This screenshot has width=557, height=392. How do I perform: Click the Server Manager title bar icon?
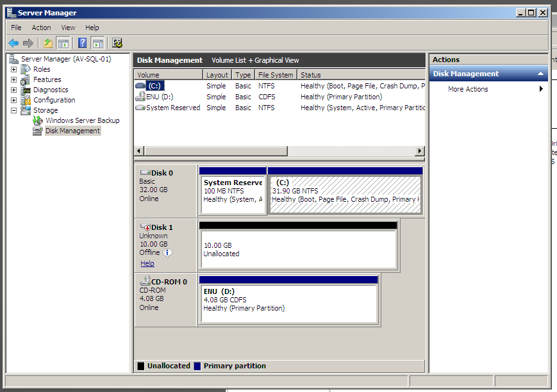coord(12,13)
